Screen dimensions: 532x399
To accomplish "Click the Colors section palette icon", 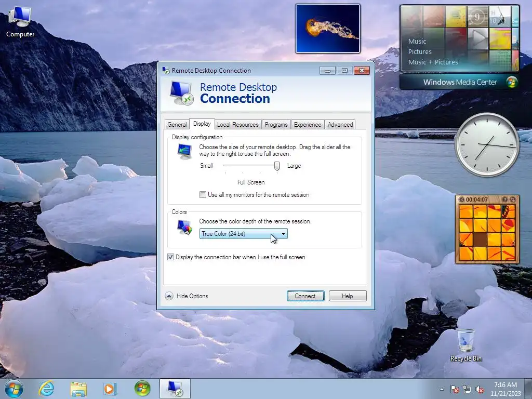I will pos(184,227).
